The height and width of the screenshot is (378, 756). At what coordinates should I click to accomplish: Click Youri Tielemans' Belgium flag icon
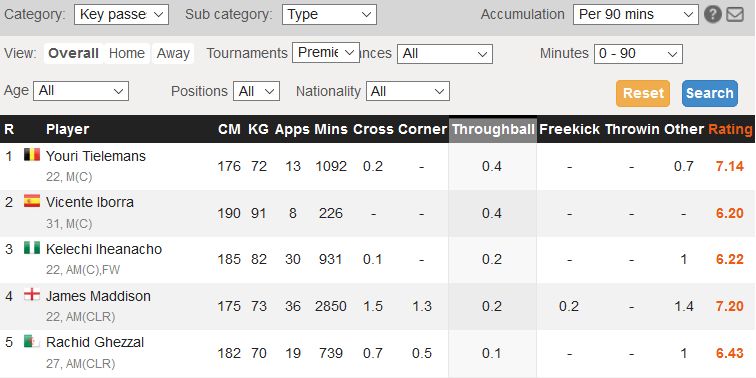pos(32,155)
